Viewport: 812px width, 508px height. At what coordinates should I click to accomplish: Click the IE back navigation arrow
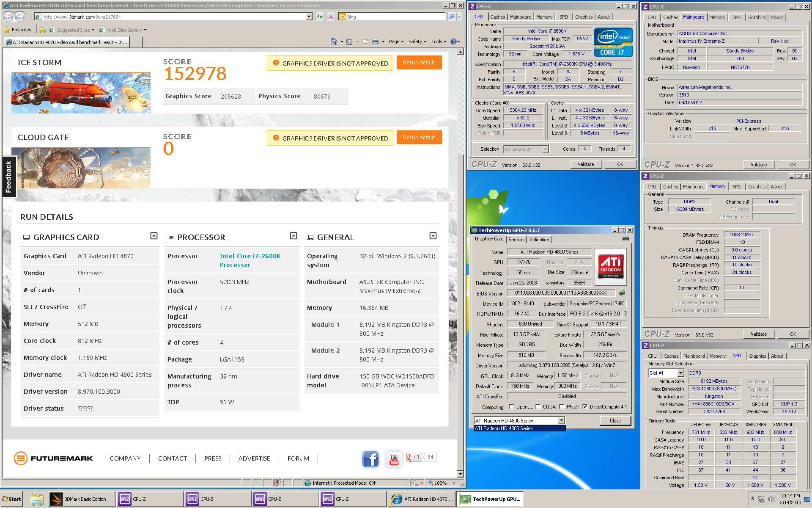click(x=8, y=17)
